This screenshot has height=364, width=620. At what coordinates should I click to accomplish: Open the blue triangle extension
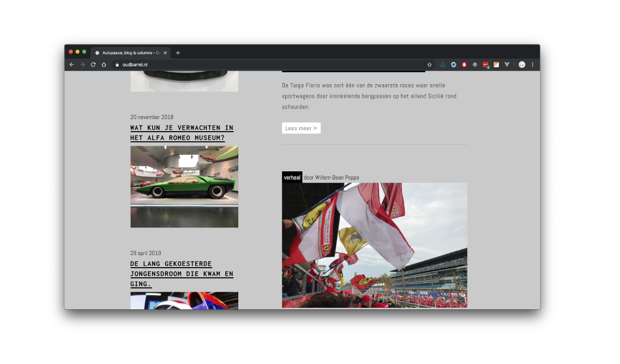tap(443, 64)
